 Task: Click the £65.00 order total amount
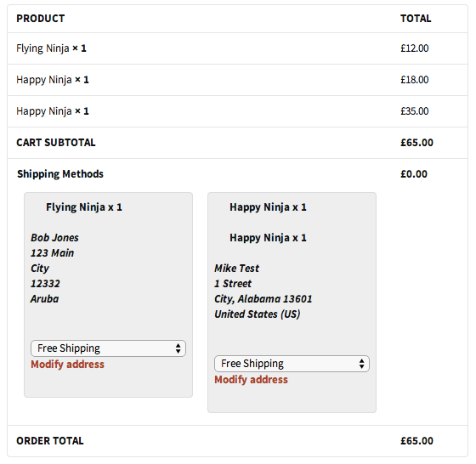pyautogui.click(x=416, y=441)
